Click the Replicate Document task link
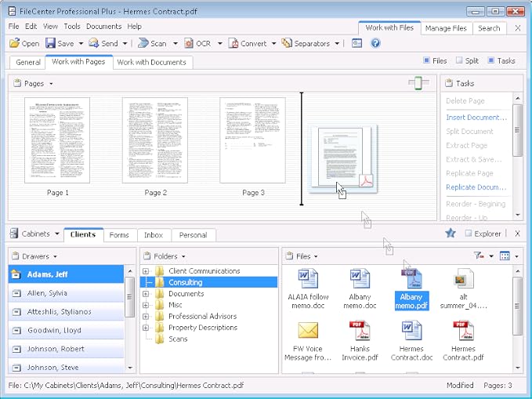The image size is (532, 399). point(476,187)
